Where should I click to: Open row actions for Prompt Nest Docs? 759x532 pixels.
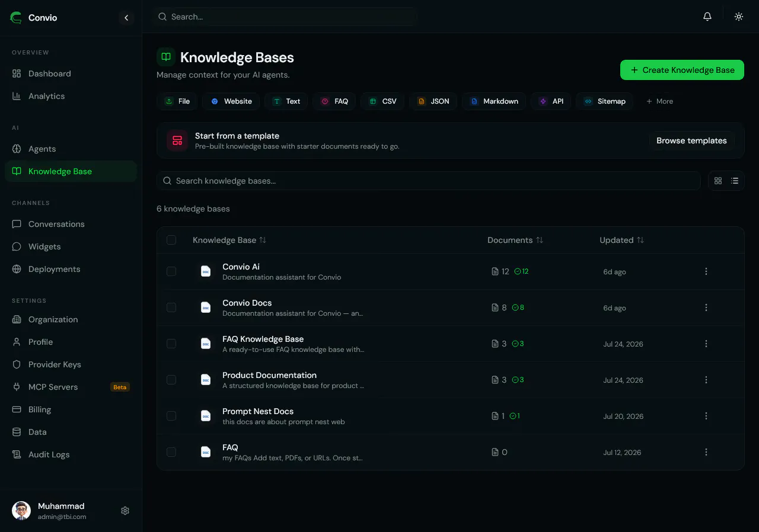click(706, 416)
